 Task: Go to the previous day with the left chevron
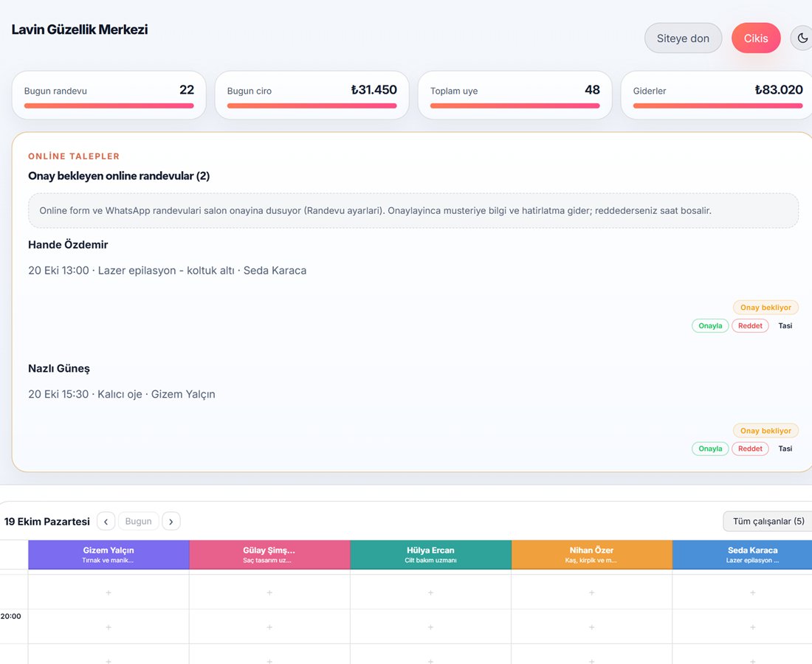(106, 521)
